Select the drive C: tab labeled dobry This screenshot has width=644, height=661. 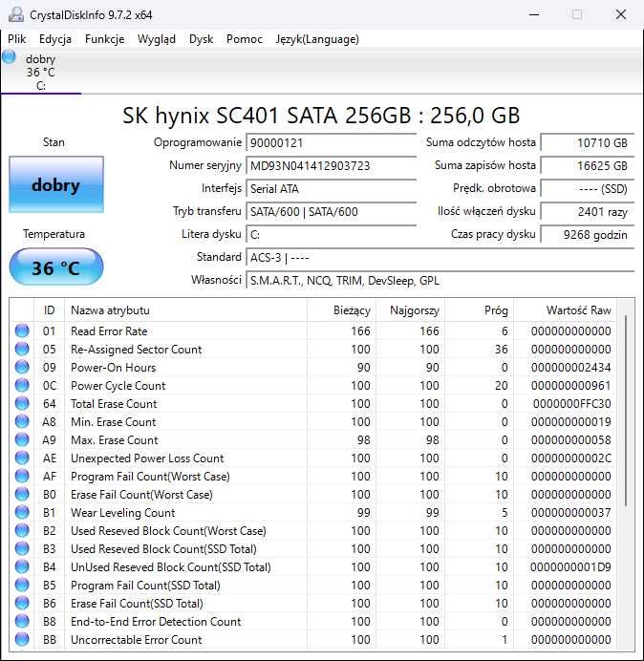(40, 72)
